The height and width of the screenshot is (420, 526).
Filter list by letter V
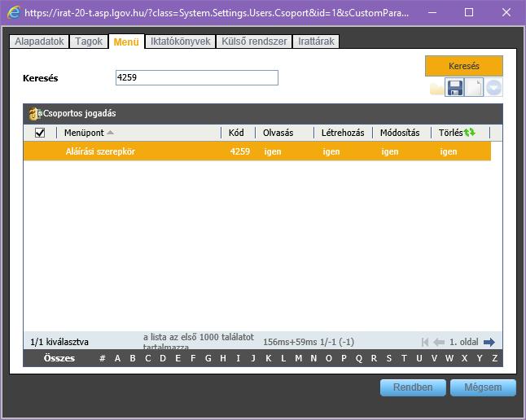coord(434,358)
